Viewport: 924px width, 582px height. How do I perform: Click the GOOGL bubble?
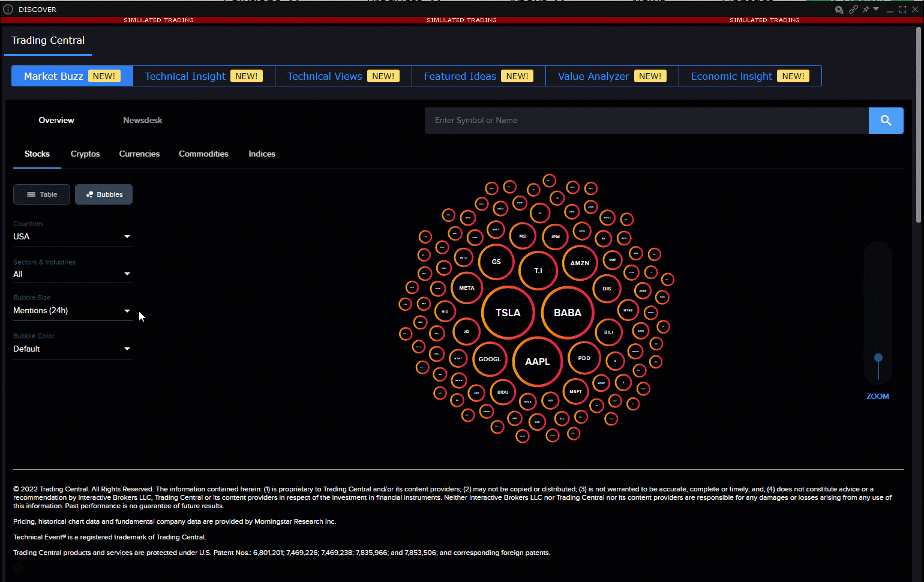pos(490,359)
